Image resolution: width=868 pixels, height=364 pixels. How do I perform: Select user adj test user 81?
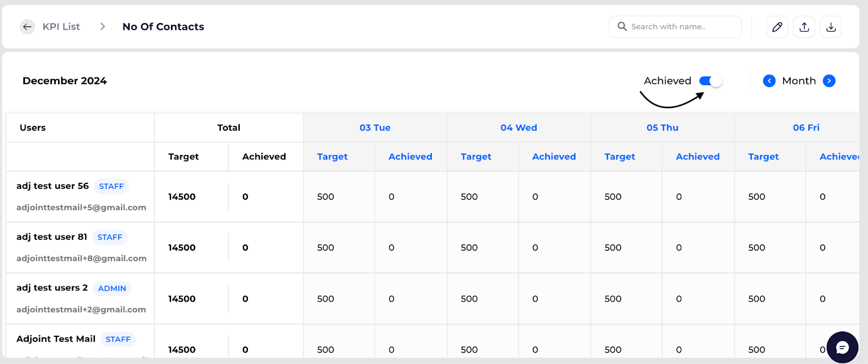coord(52,237)
